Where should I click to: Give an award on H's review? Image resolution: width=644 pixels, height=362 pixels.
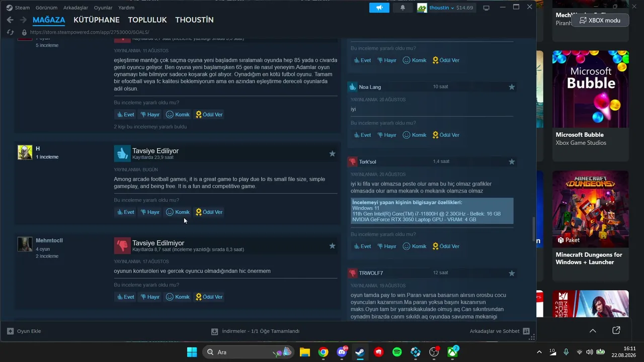pos(209,212)
